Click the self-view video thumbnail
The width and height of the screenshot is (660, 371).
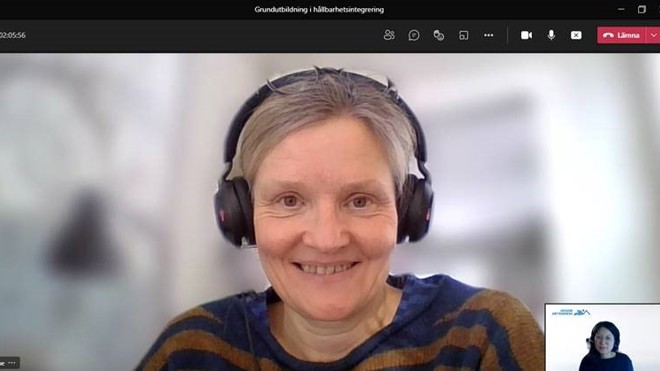click(602, 337)
